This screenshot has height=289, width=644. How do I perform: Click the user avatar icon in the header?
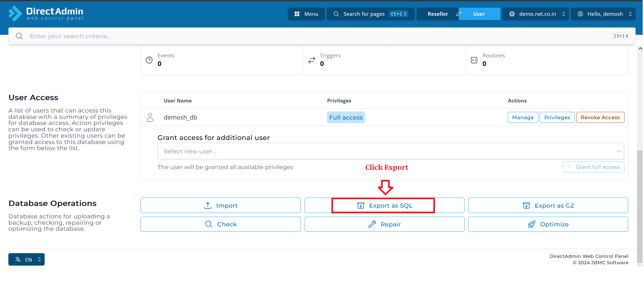(x=580, y=14)
